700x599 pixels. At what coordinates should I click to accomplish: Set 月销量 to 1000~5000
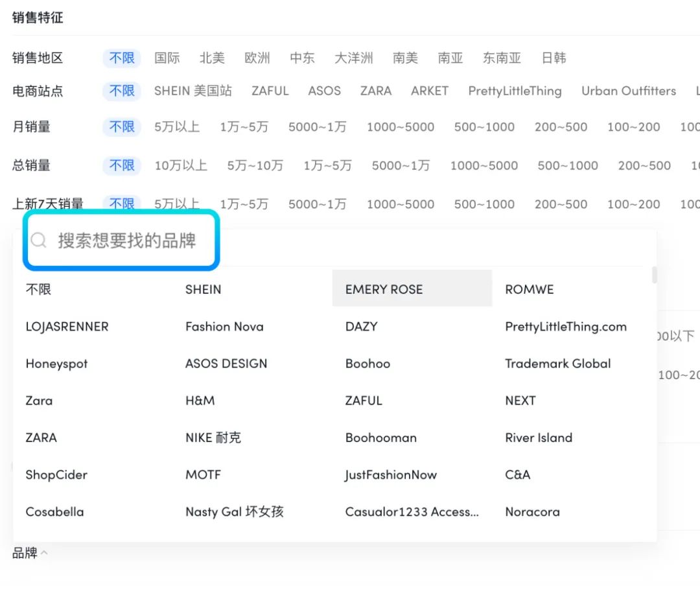coord(401,127)
